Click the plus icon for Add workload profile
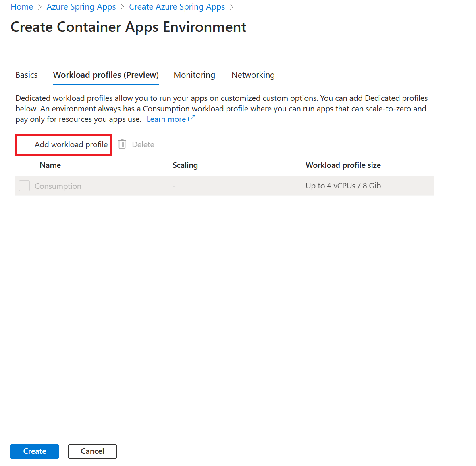476x466 pixels. click(25, 144)
